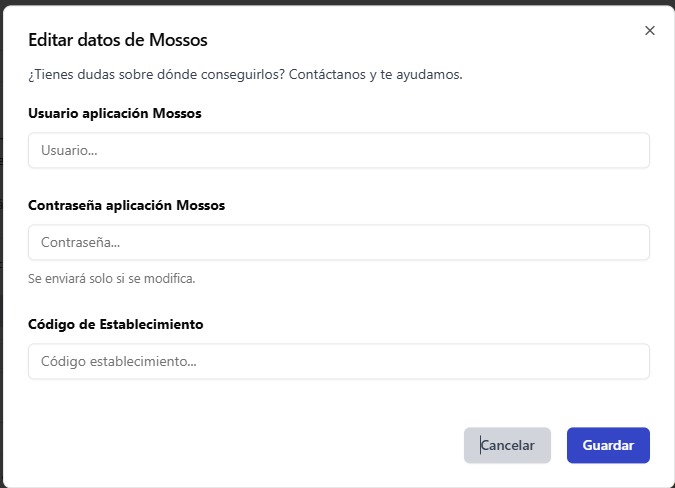Save the Mossos data with Guardar
This screenshot has height=488, width=675.
pos(608,445)
